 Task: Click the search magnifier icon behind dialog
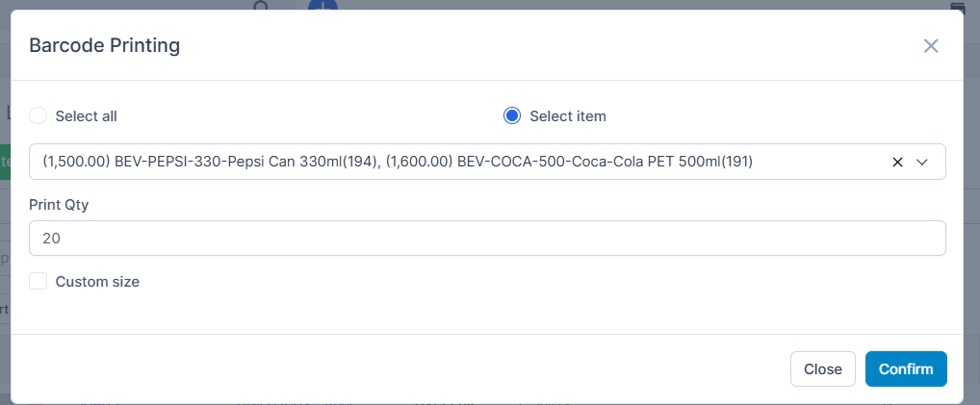point(261,6)
